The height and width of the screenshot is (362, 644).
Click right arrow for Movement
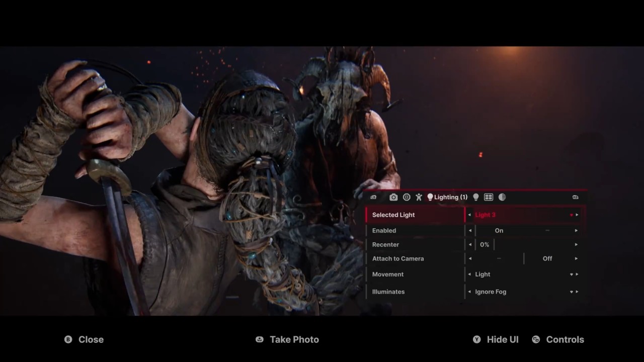pyautogui.click(x=577, y=274)
